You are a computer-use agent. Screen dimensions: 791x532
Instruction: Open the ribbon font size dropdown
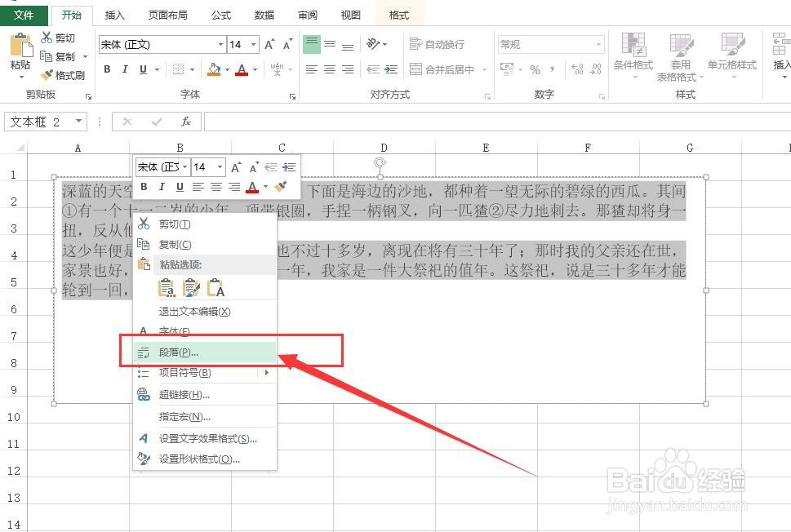tap(253, 44)
